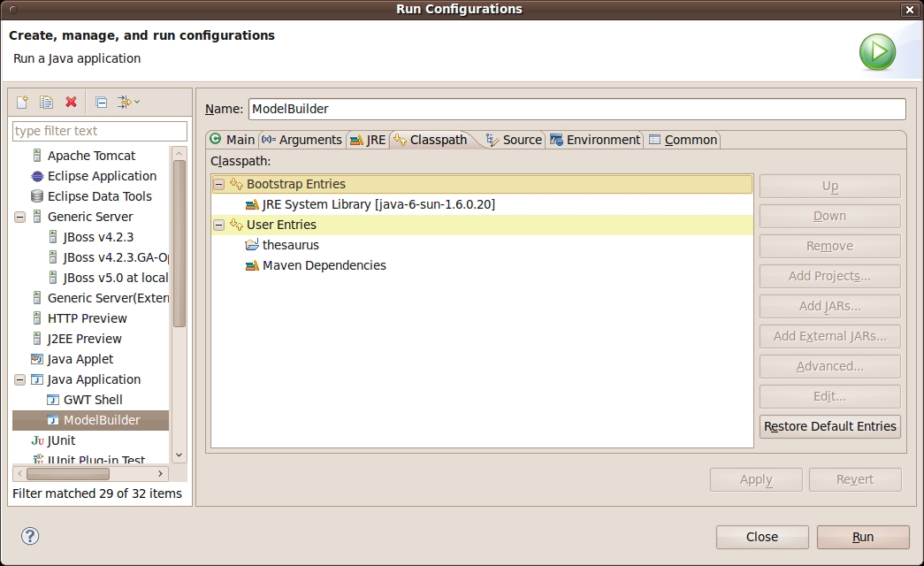Click the New launch configuration icon
The height and width of the screenshot is (566, 924).
[x=22, y=102]
